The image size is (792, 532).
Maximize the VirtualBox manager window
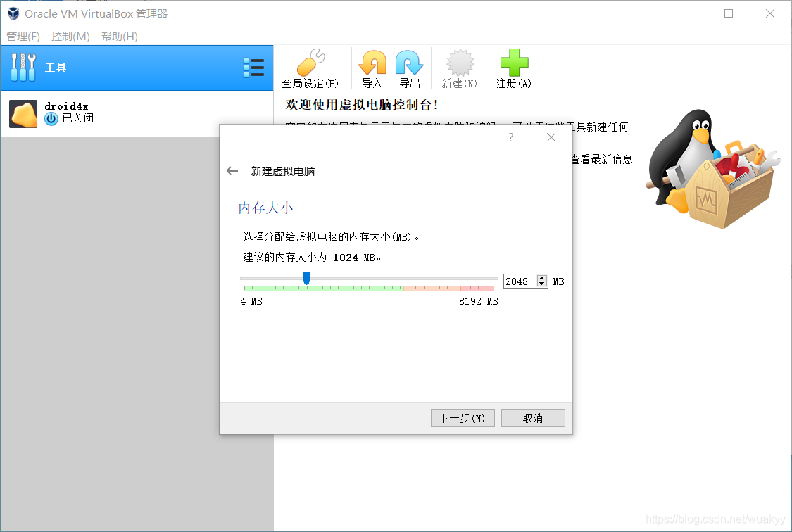729,13
